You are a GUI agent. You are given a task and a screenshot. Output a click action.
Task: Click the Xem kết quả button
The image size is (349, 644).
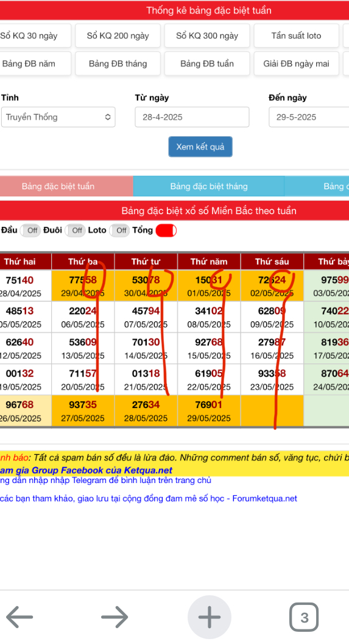pyautogui.click(x=200, y=146)
